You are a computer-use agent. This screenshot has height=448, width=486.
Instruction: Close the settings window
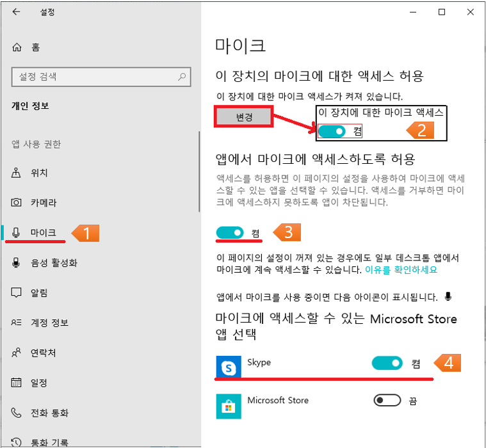[470, 12]
